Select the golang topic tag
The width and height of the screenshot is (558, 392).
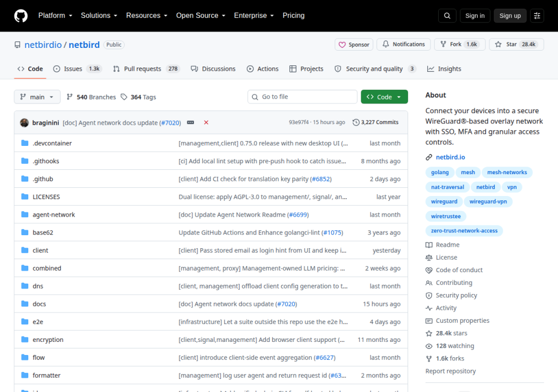tap(440, 172)
